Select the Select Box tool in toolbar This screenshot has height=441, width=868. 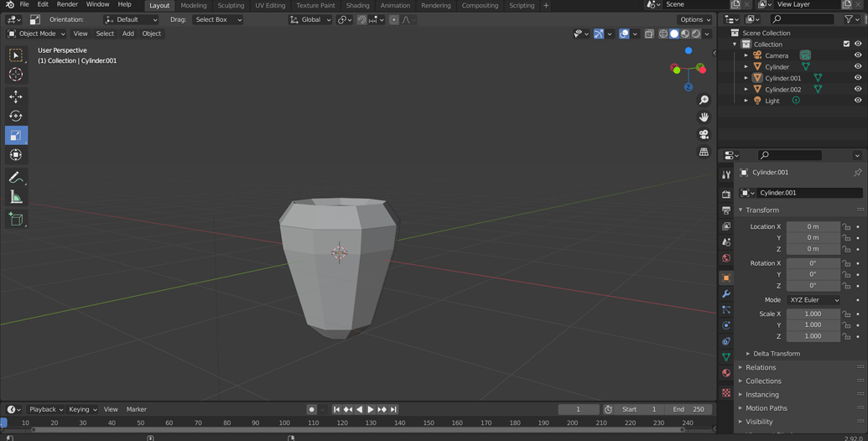16,55
